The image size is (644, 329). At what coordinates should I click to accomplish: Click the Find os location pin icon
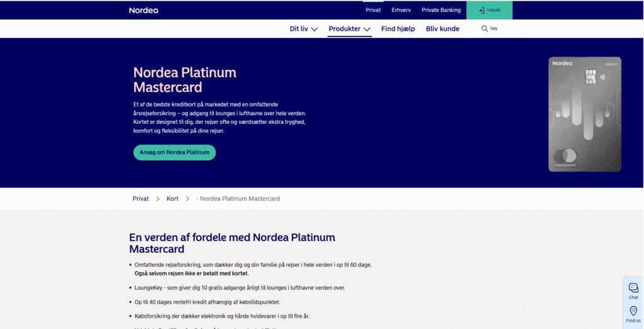[633, 311]
